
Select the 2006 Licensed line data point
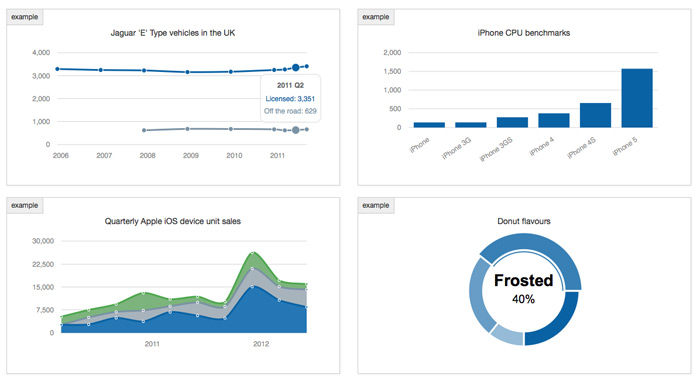pyautogui.click(x=57, y=69)
